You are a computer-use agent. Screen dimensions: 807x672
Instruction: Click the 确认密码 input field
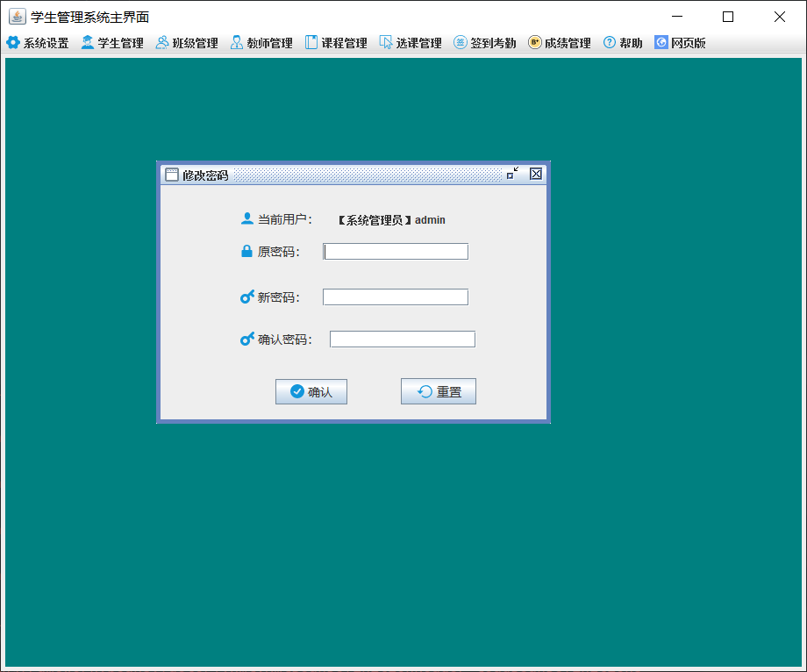[x=402, y=339]
